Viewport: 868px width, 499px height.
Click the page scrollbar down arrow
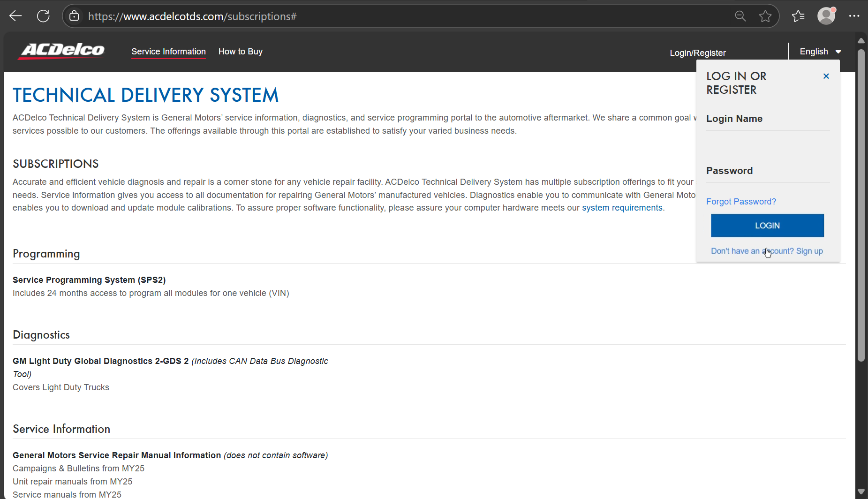point(860,491)
